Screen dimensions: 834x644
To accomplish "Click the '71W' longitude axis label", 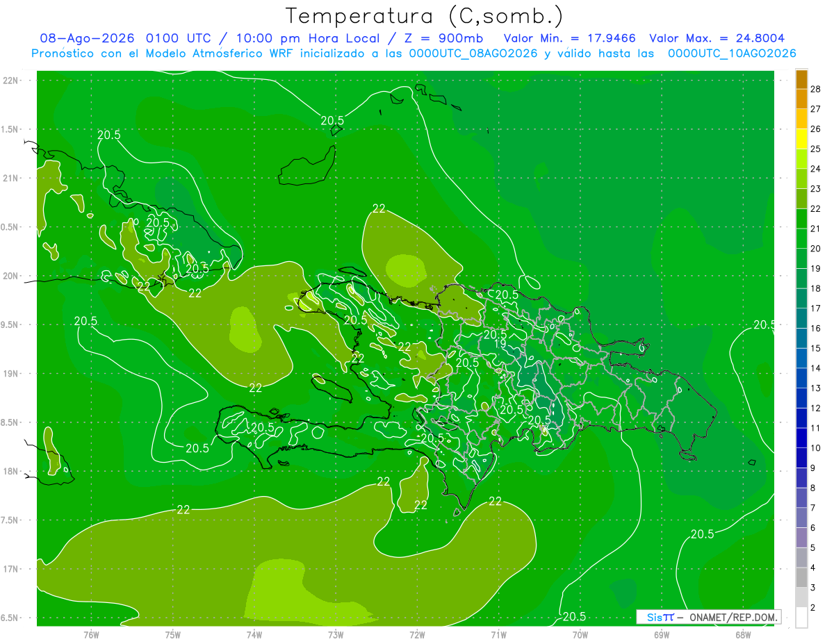I will tap(498, 635).
